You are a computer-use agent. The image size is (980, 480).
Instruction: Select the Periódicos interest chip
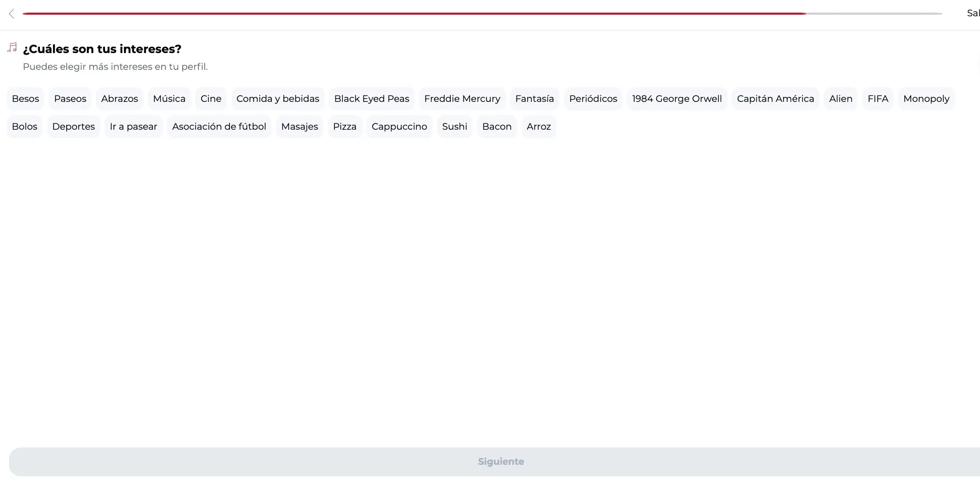coord(593,99)
